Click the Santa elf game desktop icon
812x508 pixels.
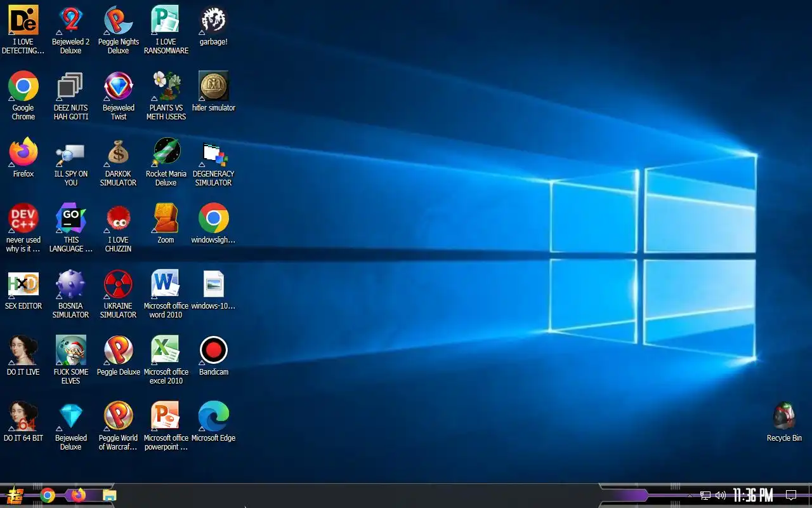pos(71,360)
